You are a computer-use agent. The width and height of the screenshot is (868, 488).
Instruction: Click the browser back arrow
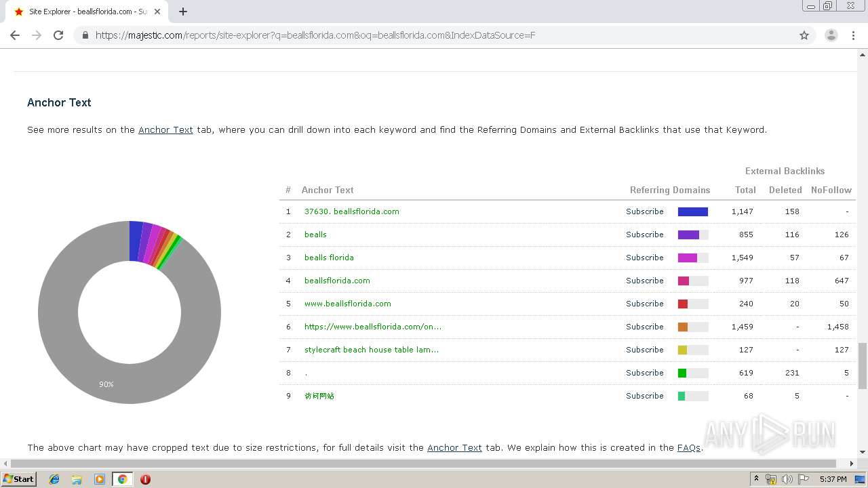pyautogui.click(x=15, y=35)
